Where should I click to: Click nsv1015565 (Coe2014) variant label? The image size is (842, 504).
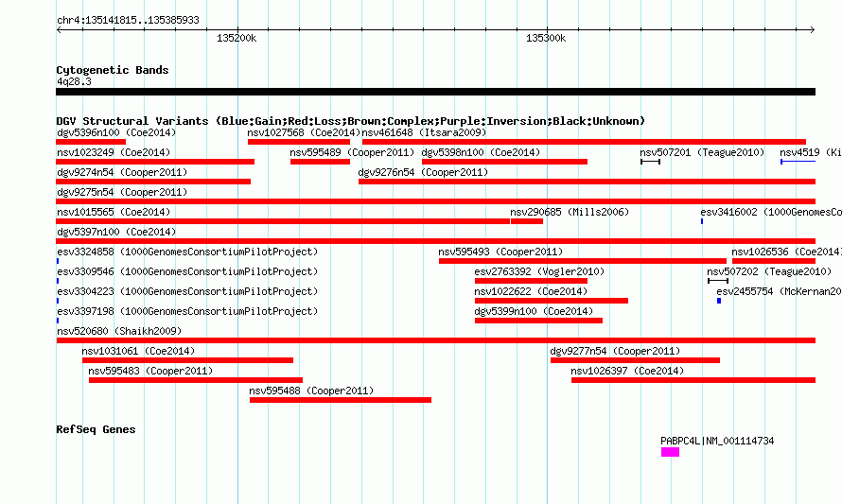tap(114, 212)
